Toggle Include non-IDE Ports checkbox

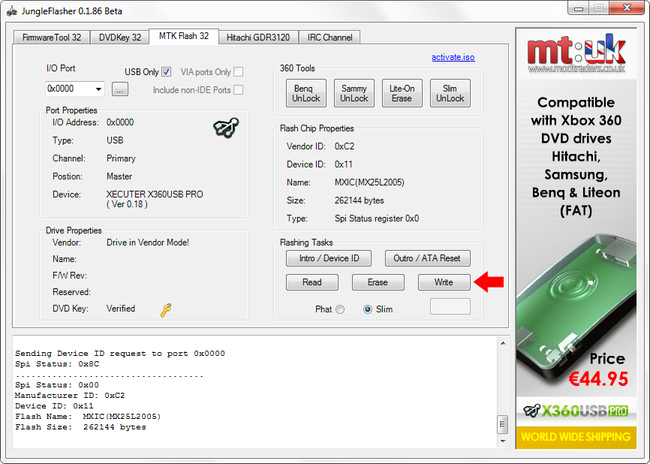pos(238,90)
